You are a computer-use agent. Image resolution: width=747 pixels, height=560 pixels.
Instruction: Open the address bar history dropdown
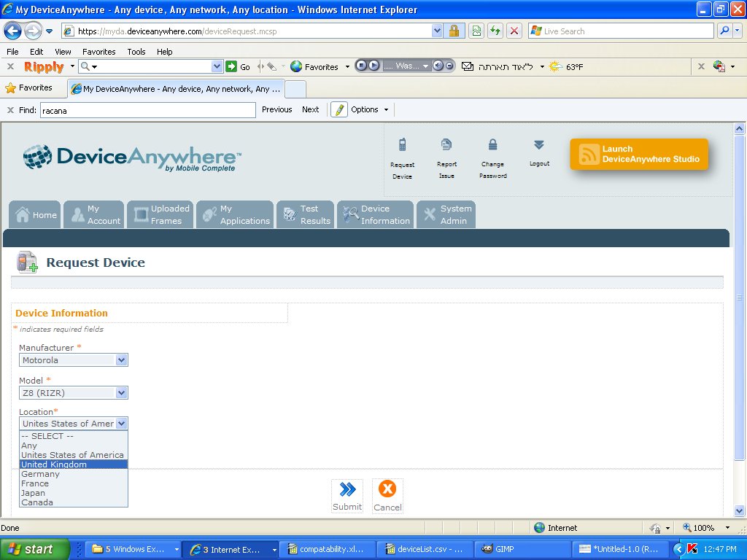pyautogui.click(x=437, y=31)
